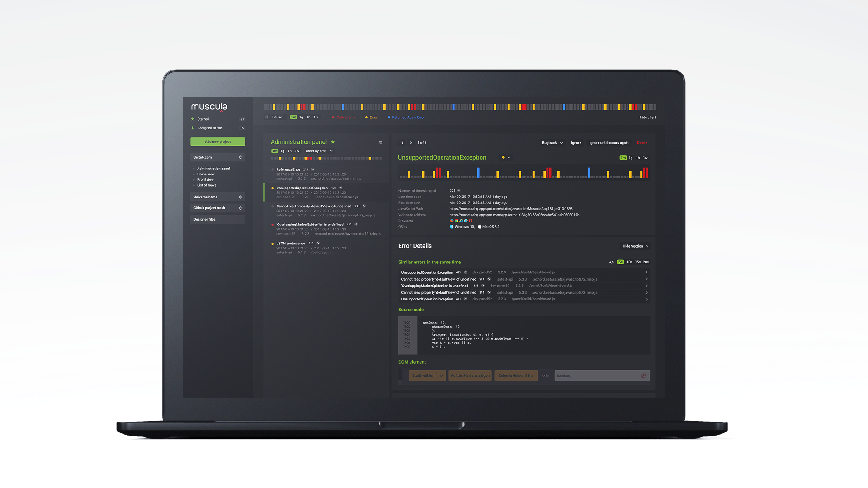Toggle Critical Error legend filter

[x=344, y=117]
